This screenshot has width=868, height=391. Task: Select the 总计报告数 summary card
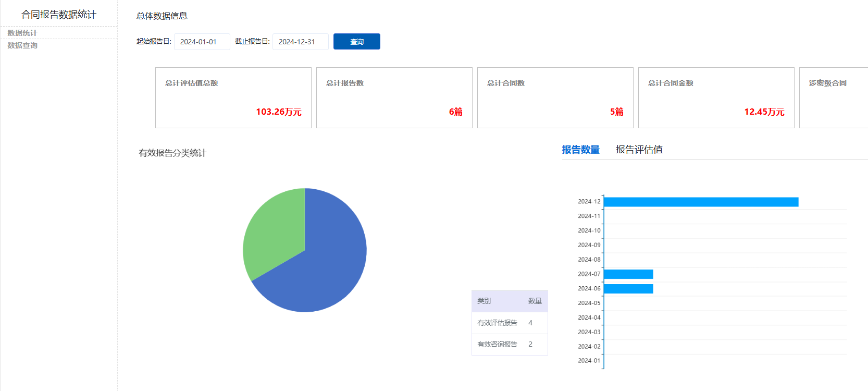[394, 97]
